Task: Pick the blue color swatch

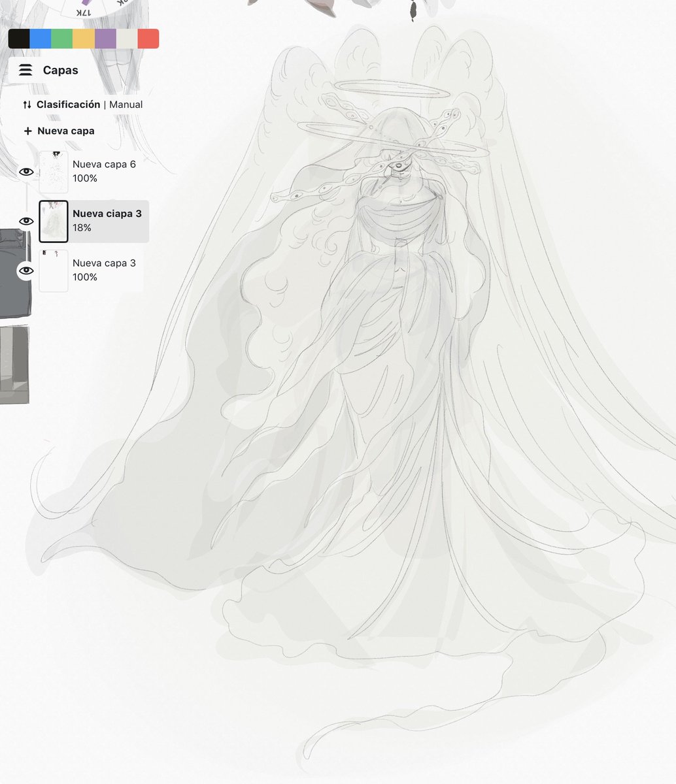Action: 41,39
